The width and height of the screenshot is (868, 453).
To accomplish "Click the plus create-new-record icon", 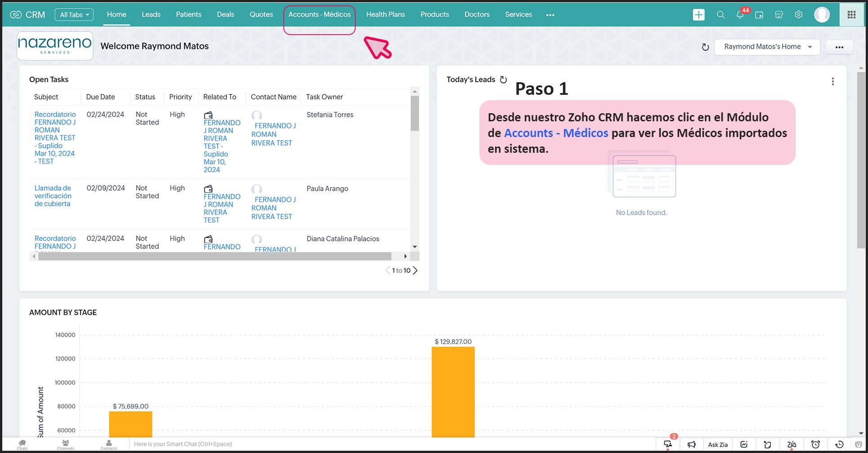I will (x=698, y=15).
